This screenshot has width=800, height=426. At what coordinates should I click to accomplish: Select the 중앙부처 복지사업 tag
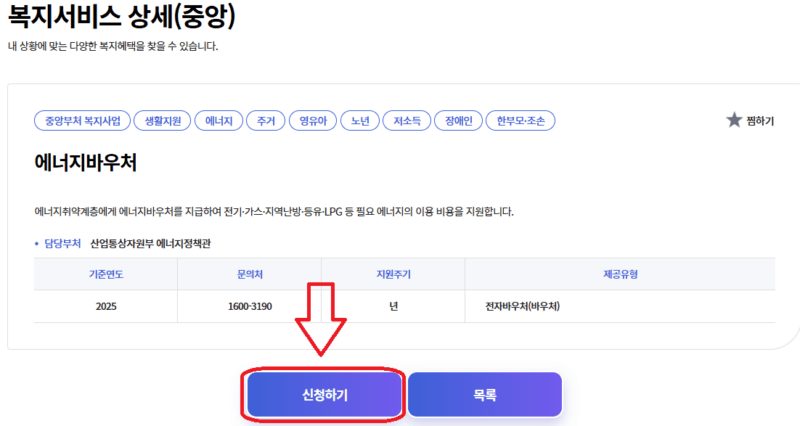(x=83, y=121)
